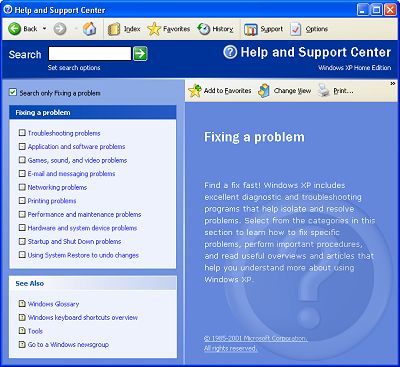The height and width of the screenshot is (367, 400).
Task: Toggle Search only Fixing a problem checkbox
Action: (13, 92)
